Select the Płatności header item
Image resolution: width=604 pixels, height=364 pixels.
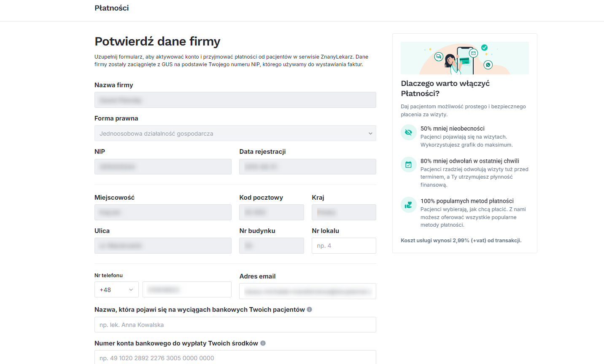coord(112,8)
